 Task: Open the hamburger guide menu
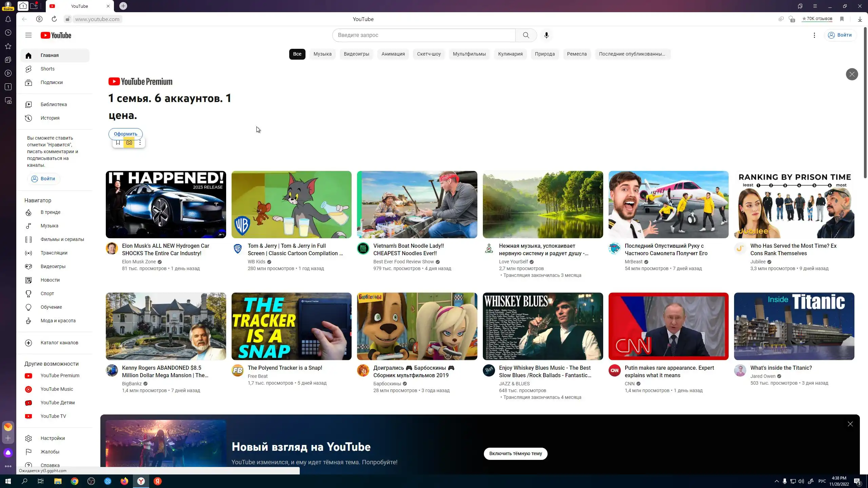[28, 35]
